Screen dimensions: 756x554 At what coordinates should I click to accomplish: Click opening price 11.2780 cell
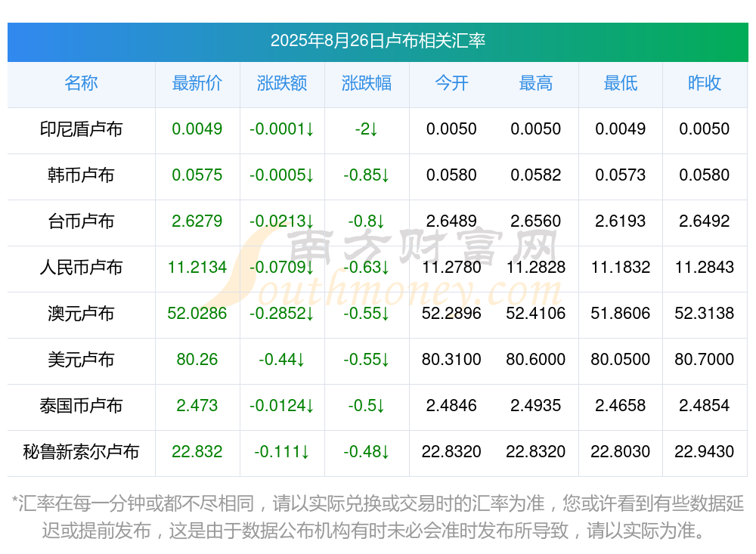451,267
